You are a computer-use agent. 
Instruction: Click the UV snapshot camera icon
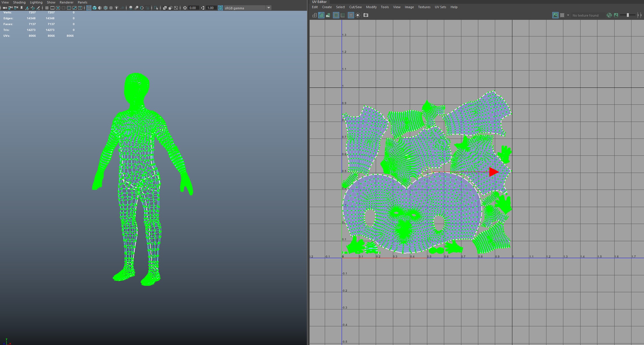pos(366,15)
